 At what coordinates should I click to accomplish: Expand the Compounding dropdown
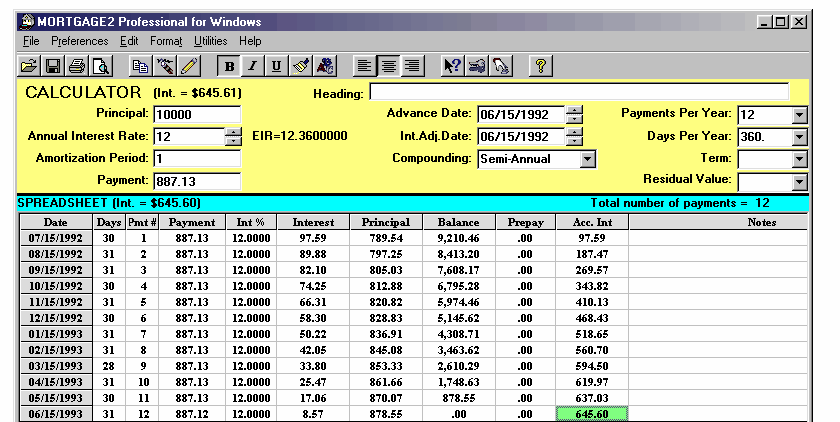click(588, 158)
